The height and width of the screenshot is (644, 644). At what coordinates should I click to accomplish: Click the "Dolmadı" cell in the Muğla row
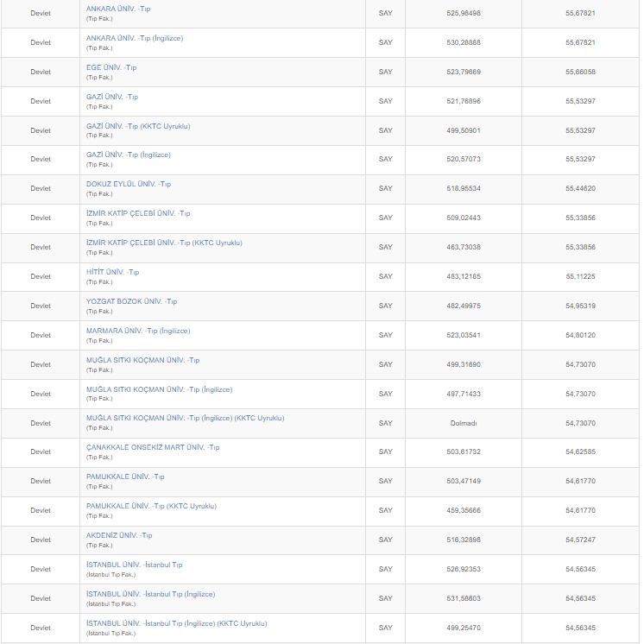[x=464, y=423]
